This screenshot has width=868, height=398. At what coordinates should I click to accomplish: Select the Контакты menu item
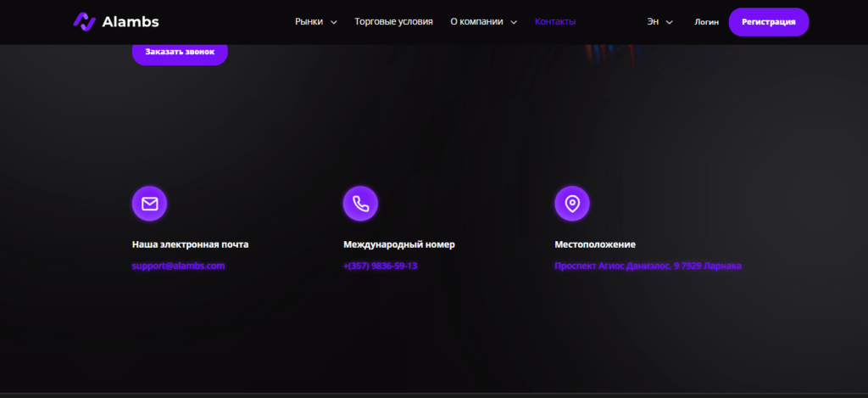555,21
